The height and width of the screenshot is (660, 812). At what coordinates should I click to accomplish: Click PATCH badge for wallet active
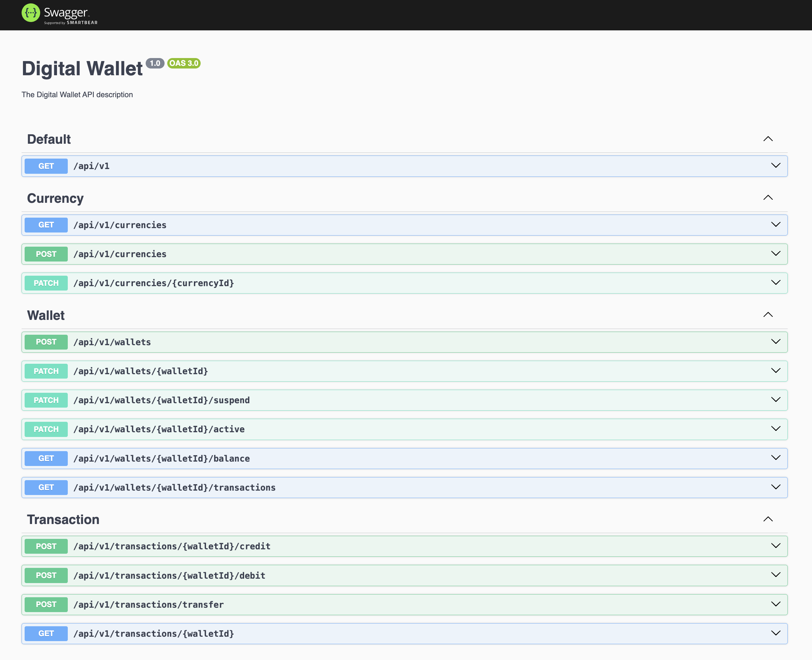(46, 429)
